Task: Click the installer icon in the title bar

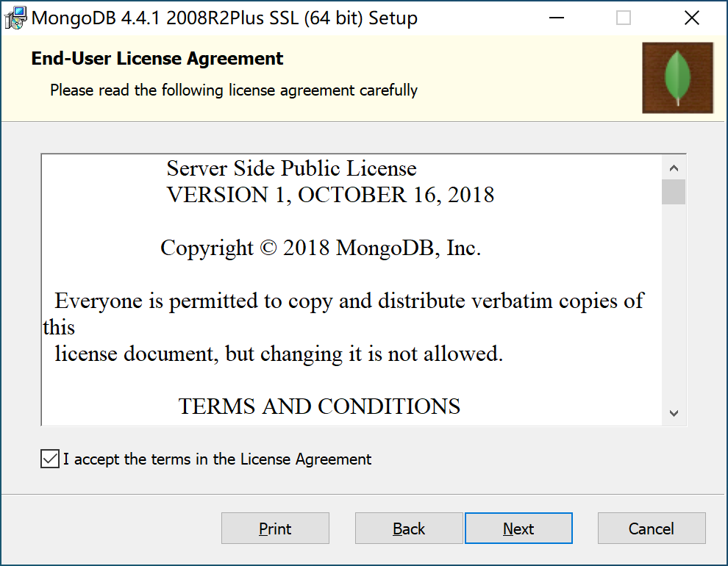Action: [x=15, y=18]
